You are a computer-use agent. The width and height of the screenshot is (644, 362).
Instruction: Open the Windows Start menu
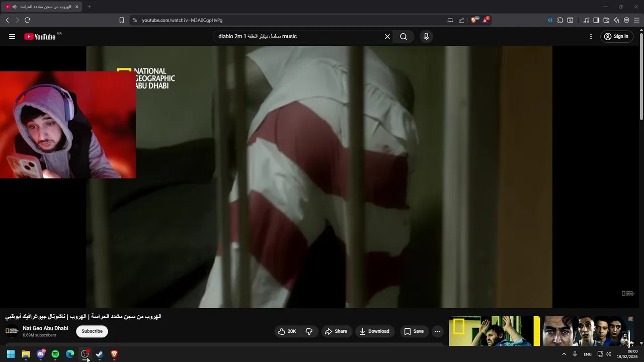pos(11,354)
